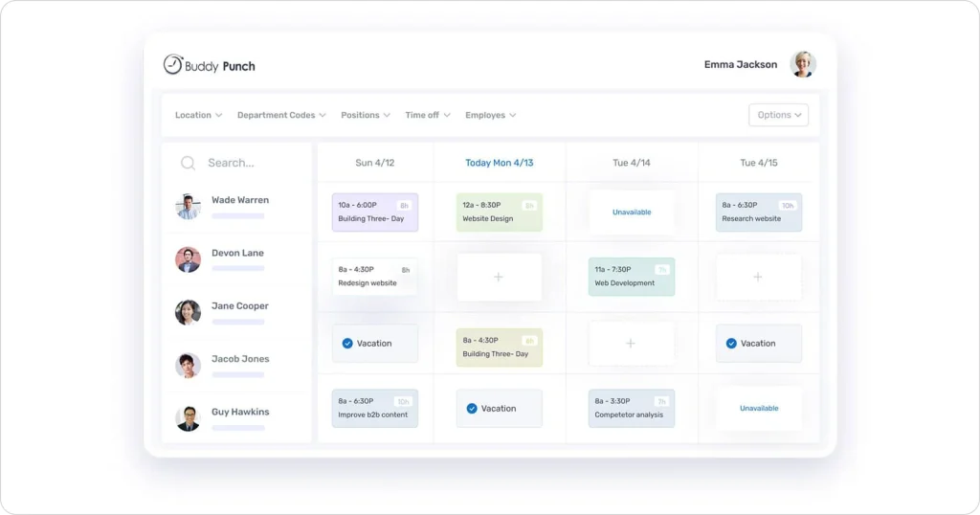The height and width of the screenshot is (515, 980).
Task: Open the Options dropdown button
Action: pos(778,115)
